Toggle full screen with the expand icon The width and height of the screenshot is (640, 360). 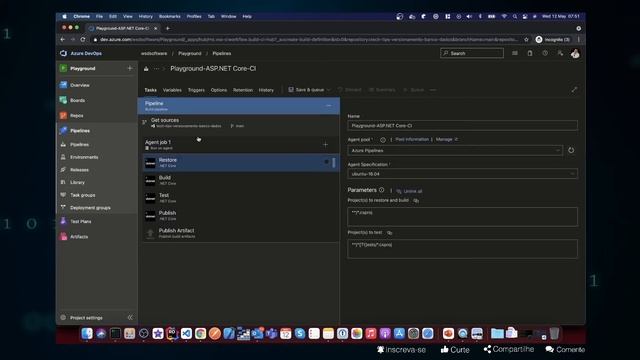point(574,89)
